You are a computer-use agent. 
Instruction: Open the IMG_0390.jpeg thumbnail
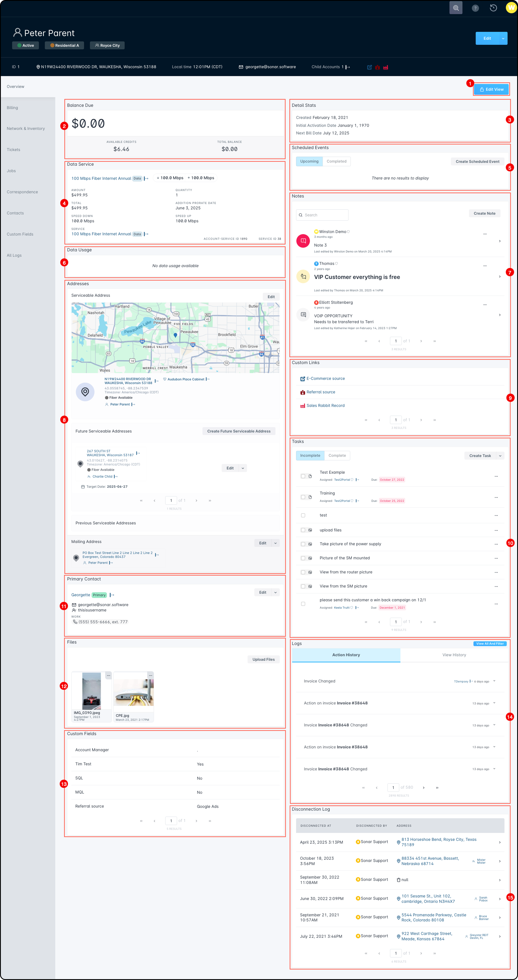pyautogui.click(x=92, y=691)
